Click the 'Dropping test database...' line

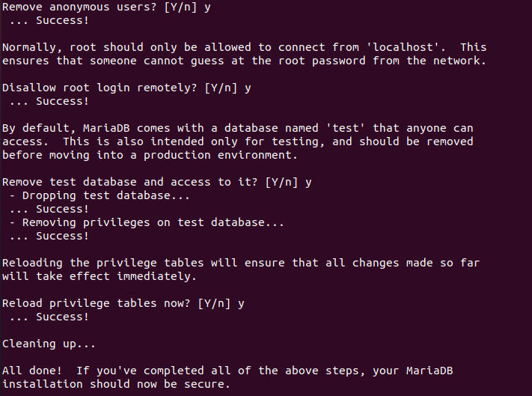tap(100, 196)
